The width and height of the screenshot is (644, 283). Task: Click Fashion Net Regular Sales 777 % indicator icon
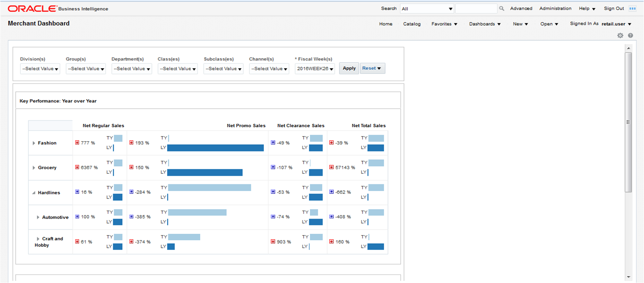[77, 143]
